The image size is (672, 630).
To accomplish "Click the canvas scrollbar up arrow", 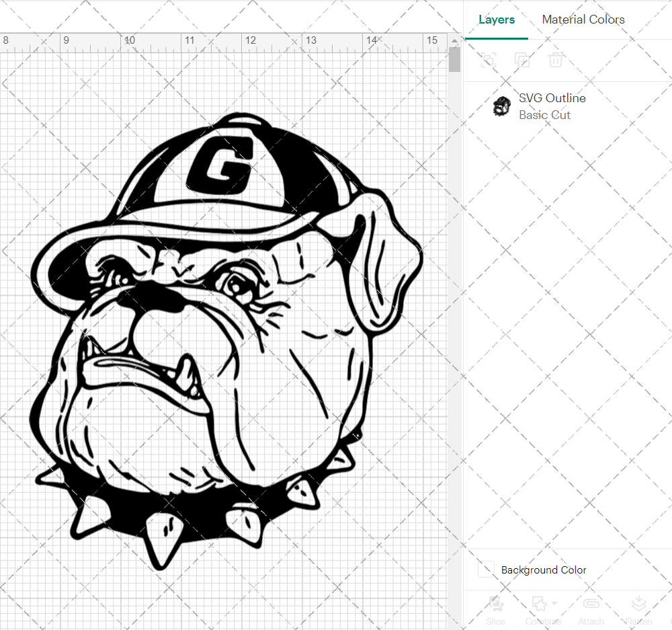I will [x=454, y=40].
